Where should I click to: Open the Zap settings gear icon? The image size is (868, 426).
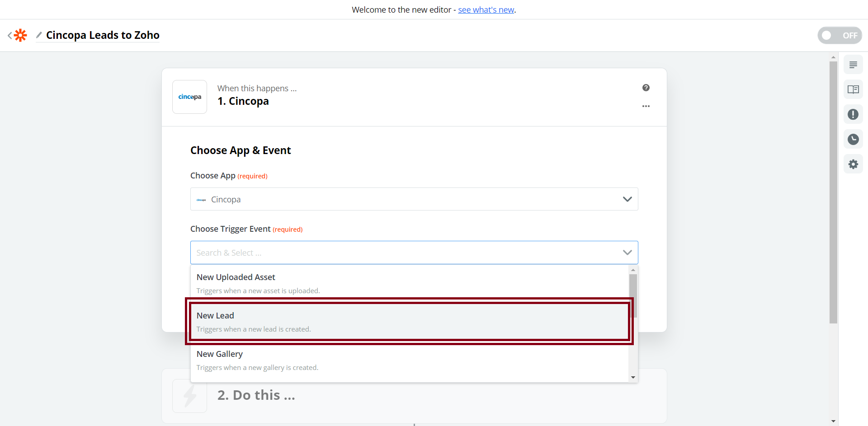853,164
